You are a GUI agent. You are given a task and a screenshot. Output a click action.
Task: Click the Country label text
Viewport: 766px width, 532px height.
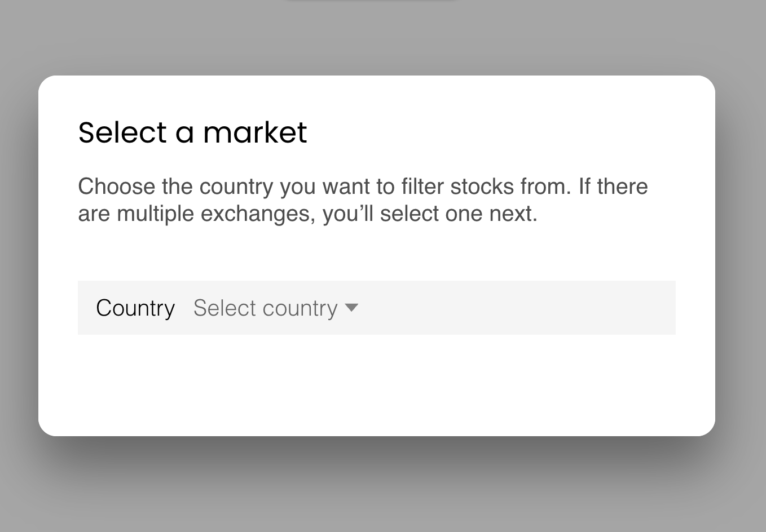point(135,308)
